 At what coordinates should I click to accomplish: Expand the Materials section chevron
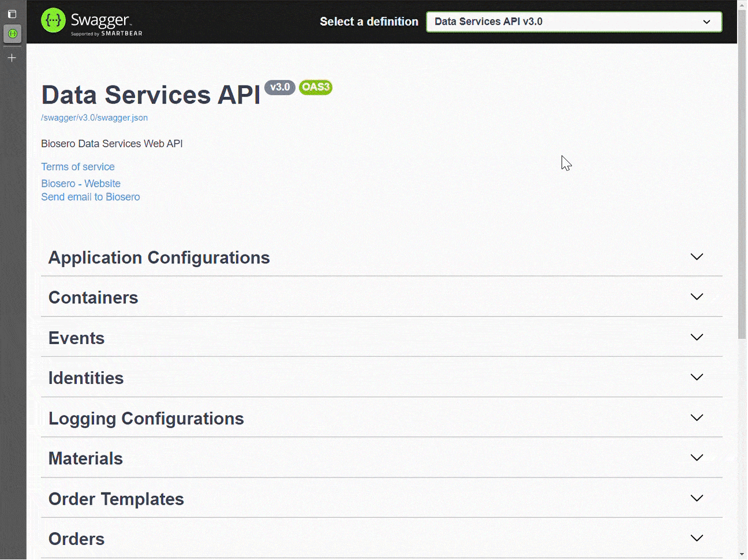697,458
